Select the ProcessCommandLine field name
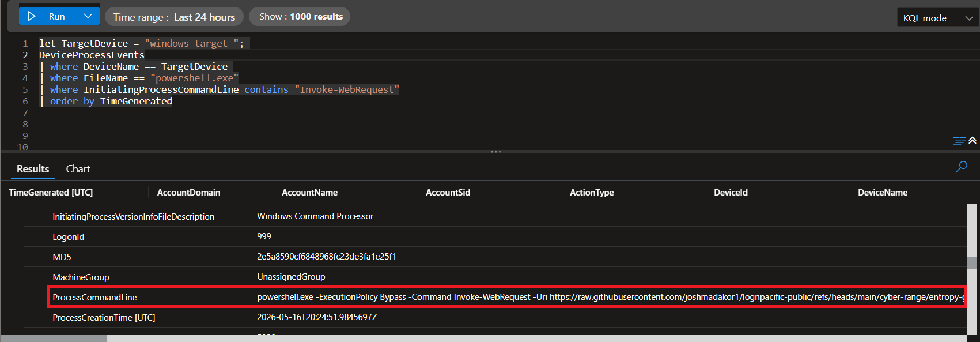The image size is (980, 342). click(x=94, y=298)
